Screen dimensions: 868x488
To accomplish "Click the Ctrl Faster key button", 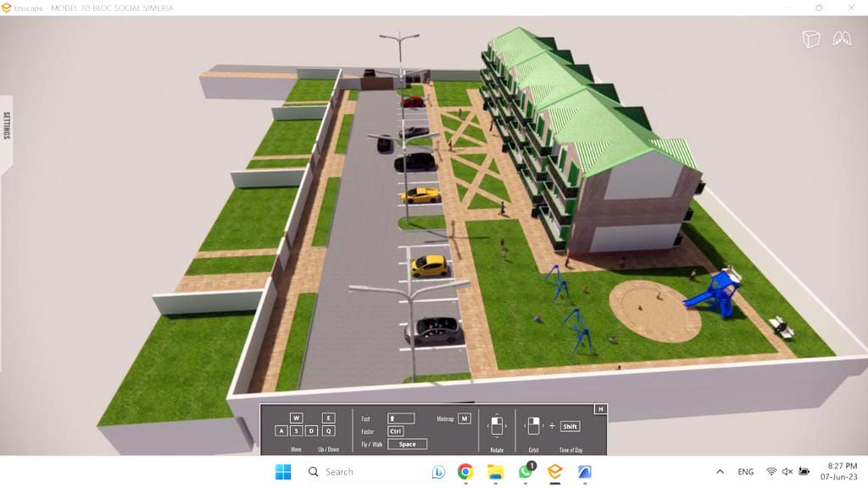I will 395,431.
